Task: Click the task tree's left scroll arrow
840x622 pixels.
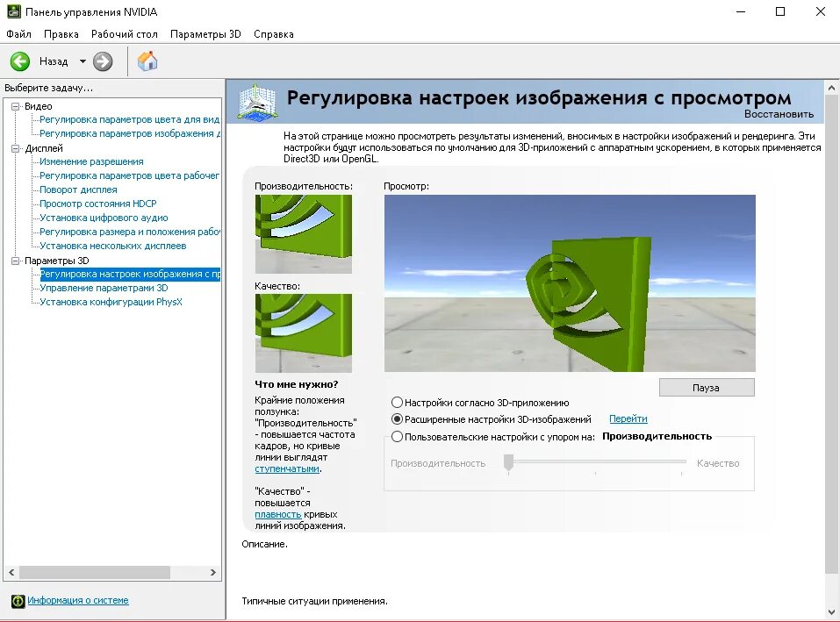Action: (x=11, y=572)
